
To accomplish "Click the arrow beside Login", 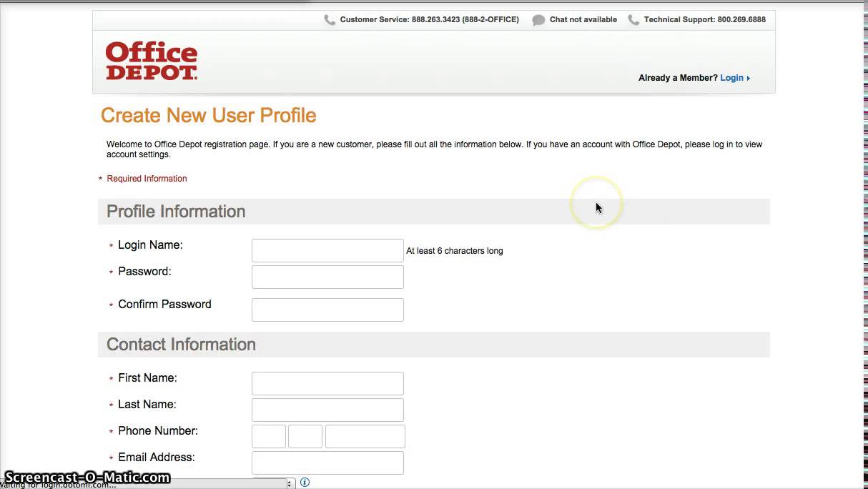I will tap(749, 79).
